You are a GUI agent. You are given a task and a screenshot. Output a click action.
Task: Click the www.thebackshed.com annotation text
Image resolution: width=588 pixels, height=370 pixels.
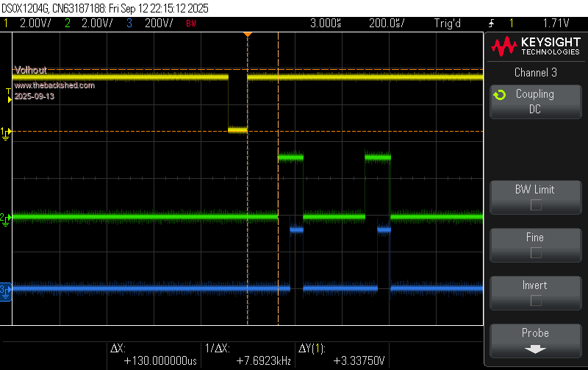click(x=54, y=85)
